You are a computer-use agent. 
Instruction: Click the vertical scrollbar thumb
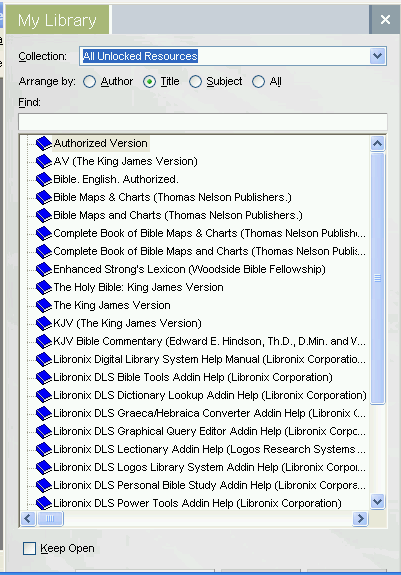378,278
